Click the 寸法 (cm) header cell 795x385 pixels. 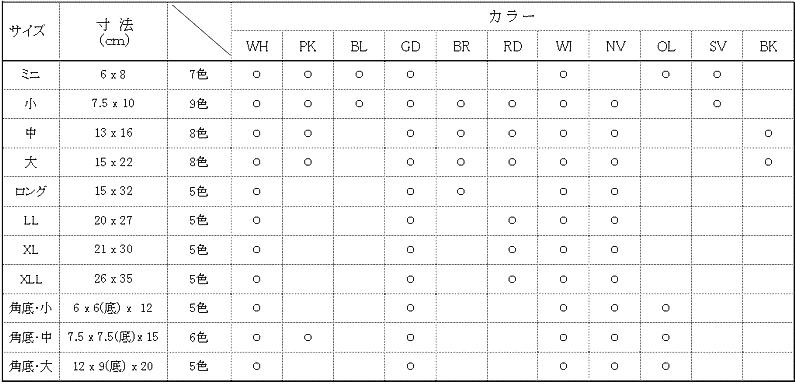pyautogui.click(x=114, y=32)
